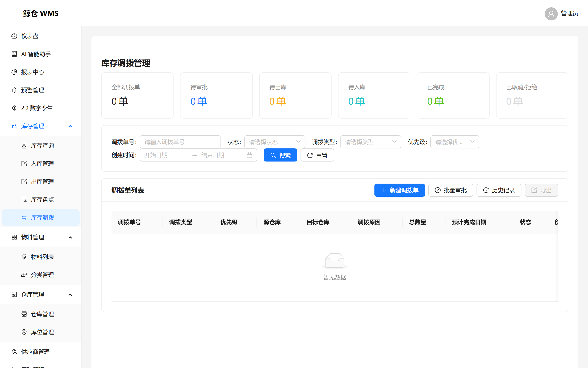Click the export icon beside 出库管理
Viewport: 588px width, 368px height.
[x=24, y=182]
